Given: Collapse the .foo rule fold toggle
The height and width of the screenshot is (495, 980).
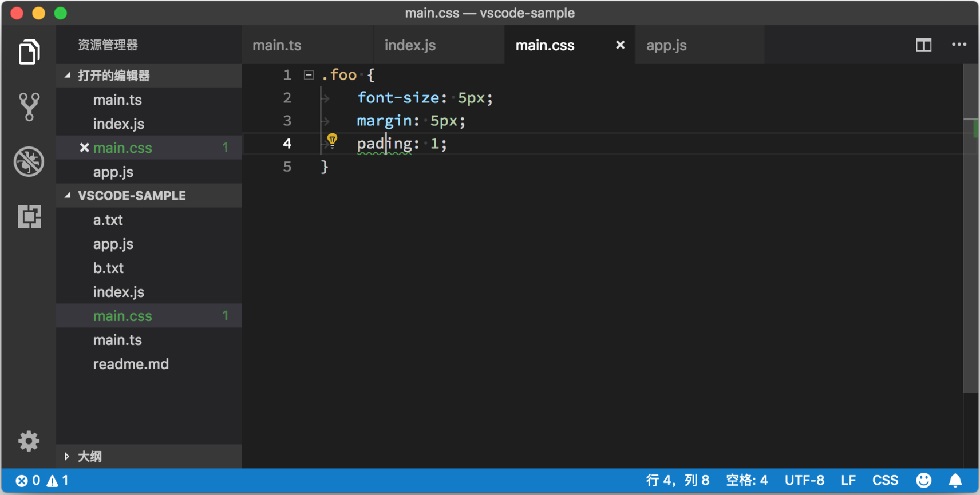Looking at the screenshot, I should 308,75.
